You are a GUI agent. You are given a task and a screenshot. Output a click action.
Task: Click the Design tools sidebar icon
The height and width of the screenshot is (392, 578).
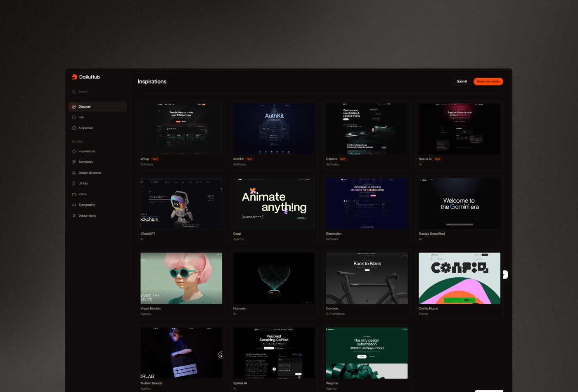(x=74, y=216)
